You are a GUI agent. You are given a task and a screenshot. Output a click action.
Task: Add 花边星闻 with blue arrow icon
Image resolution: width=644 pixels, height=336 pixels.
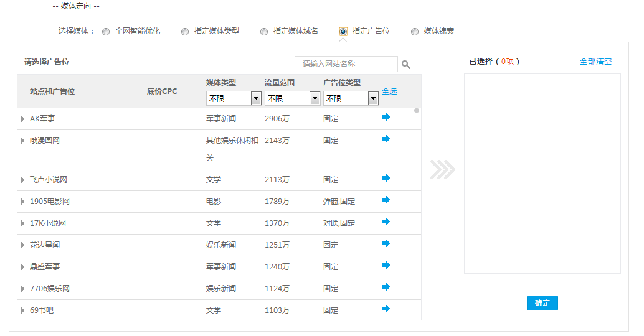[386, 243]
